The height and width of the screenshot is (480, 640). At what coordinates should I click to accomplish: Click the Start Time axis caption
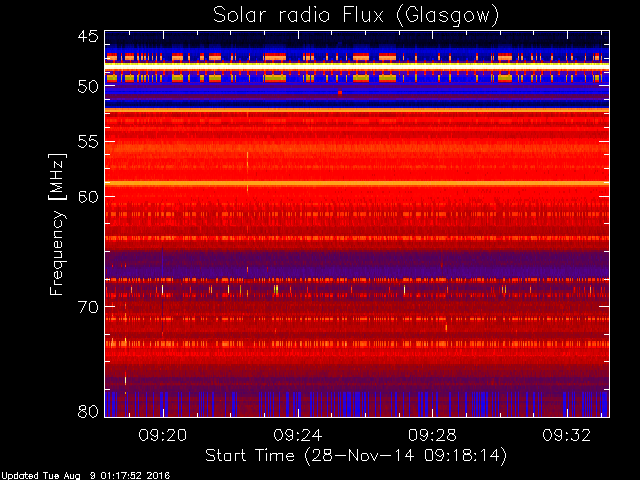356,455
